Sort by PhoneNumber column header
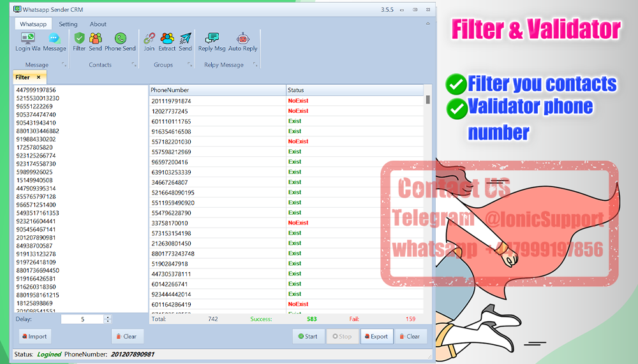The image size is (638, 364). pyautogui.click(x=218, y=90)
